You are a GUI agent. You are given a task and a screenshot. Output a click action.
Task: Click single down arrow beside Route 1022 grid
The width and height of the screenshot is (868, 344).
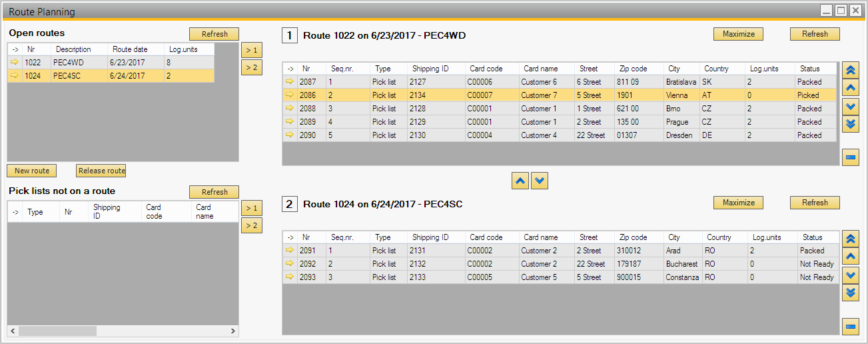point(851,106)
